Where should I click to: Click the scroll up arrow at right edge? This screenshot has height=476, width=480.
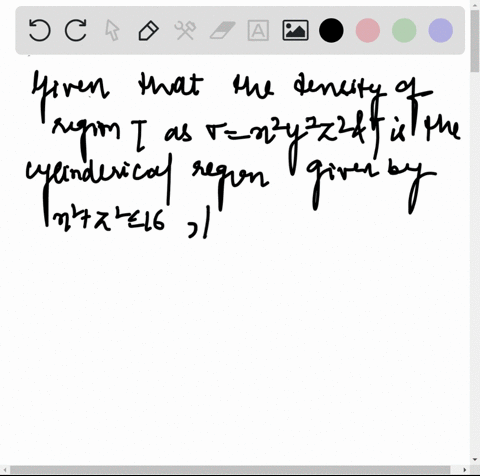click(475, 4)
